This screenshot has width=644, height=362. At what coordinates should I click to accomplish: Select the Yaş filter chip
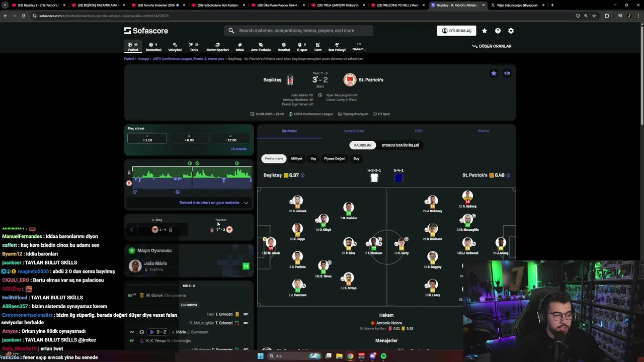click(x=313, y=158)
